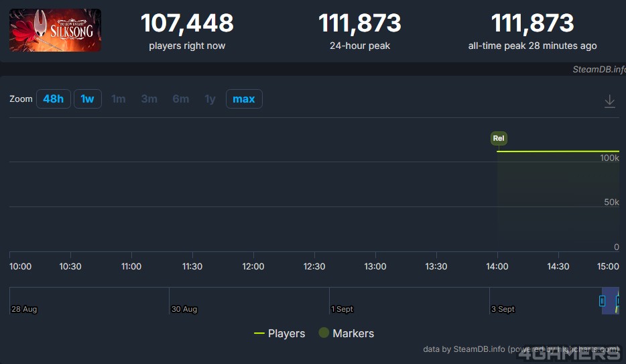Open the Silksong game thumbnail
The image size is (626, 364).
tap(55, 30)
